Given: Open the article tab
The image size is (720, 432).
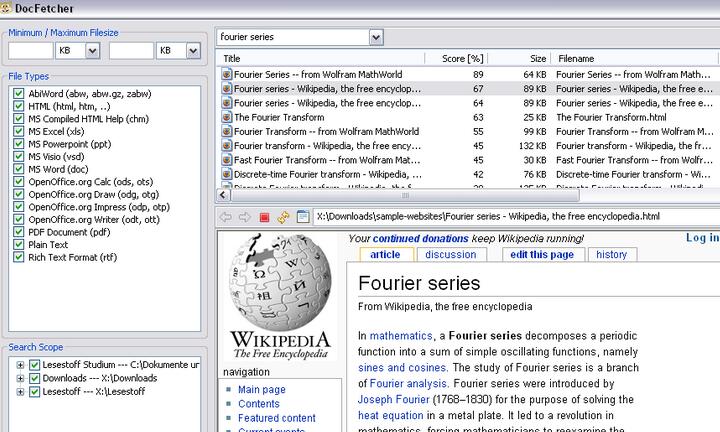Looking at the screenshot, I should (386, 254).
